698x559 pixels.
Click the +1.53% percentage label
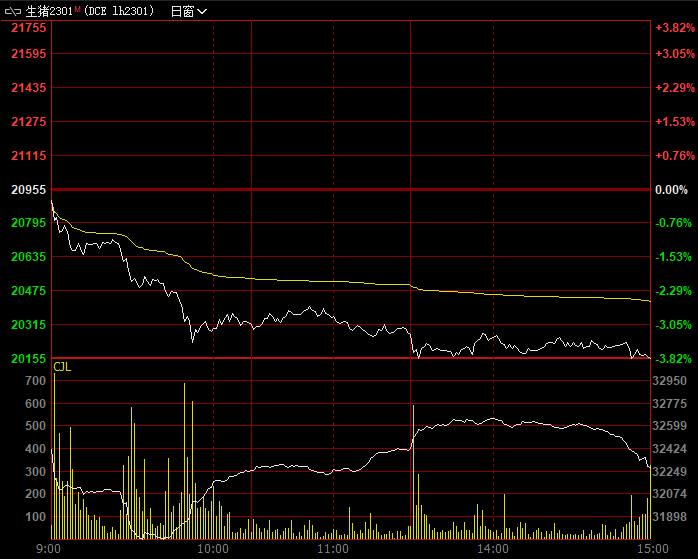(675, 122)
